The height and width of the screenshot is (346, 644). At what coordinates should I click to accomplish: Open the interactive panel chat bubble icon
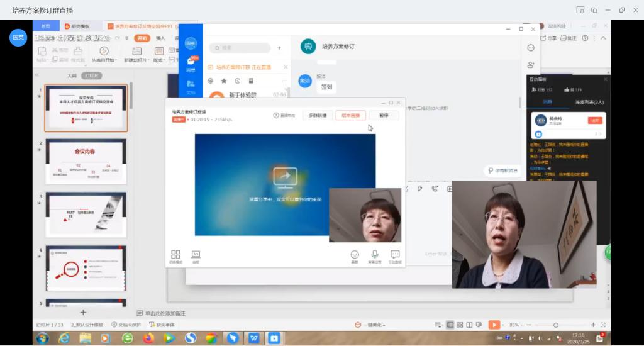[394, 254]
